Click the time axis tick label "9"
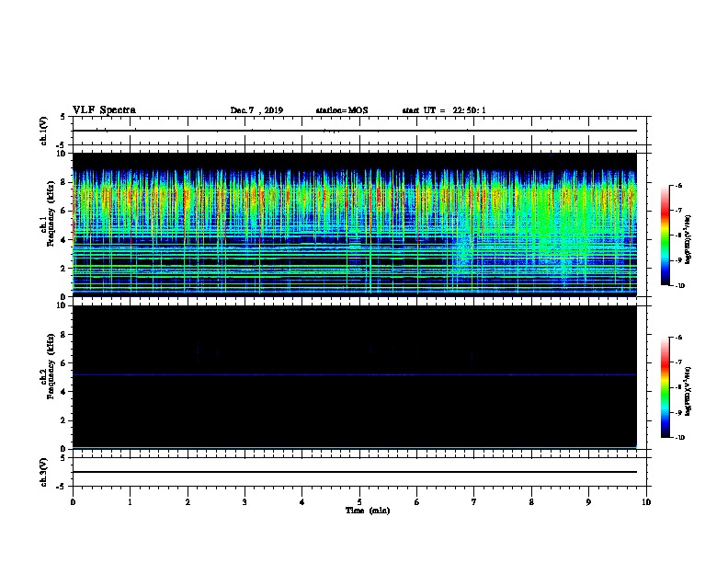728x563 pixels. [588, 502]
